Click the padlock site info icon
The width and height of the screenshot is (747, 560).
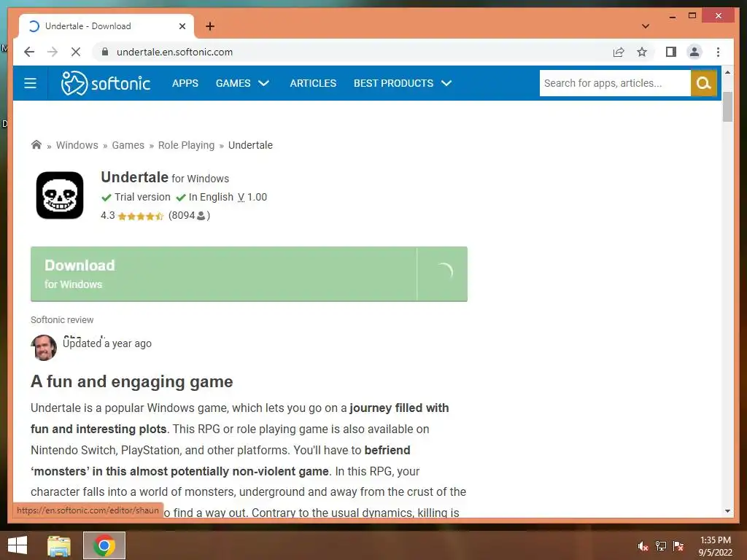(x=105, y=52)
